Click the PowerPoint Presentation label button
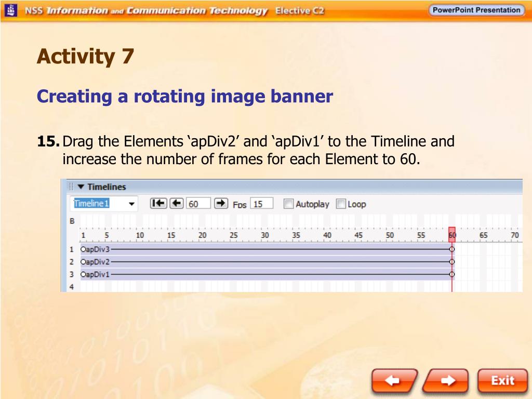The width and height of the screenshot is (532, 399). click(x=476, y=10)
